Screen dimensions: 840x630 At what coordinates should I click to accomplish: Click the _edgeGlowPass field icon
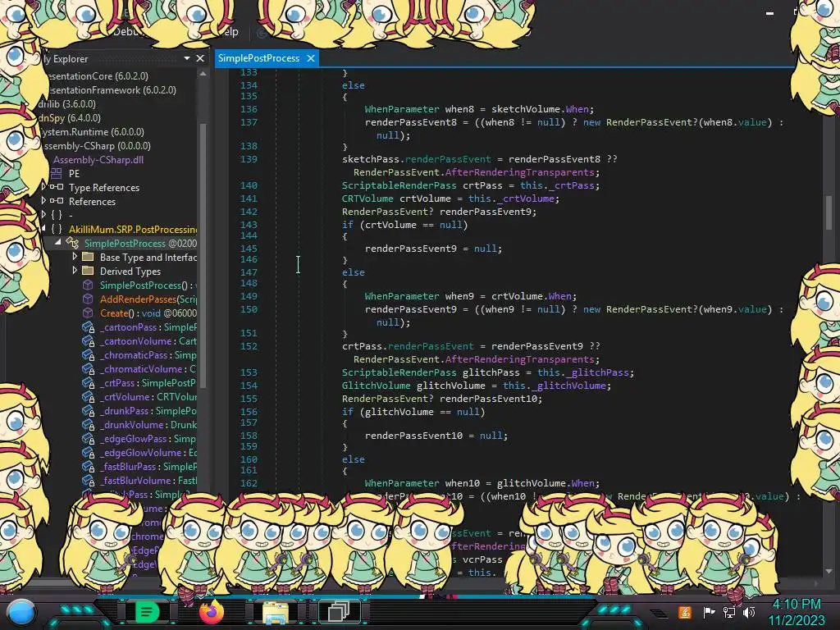(x=89, y=439)
